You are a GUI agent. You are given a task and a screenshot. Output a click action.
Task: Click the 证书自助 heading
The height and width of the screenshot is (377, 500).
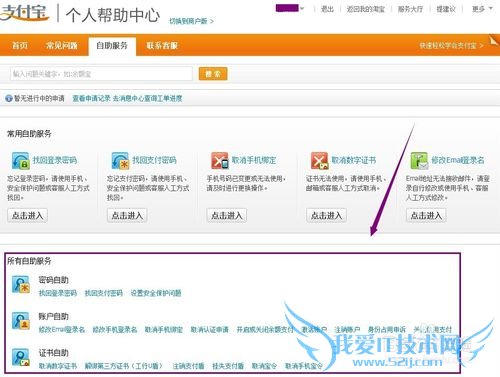(53, 353)
